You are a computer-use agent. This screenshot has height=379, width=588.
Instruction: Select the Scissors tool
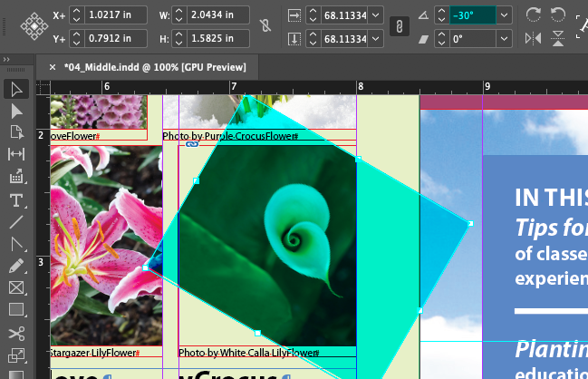(16, 334)
